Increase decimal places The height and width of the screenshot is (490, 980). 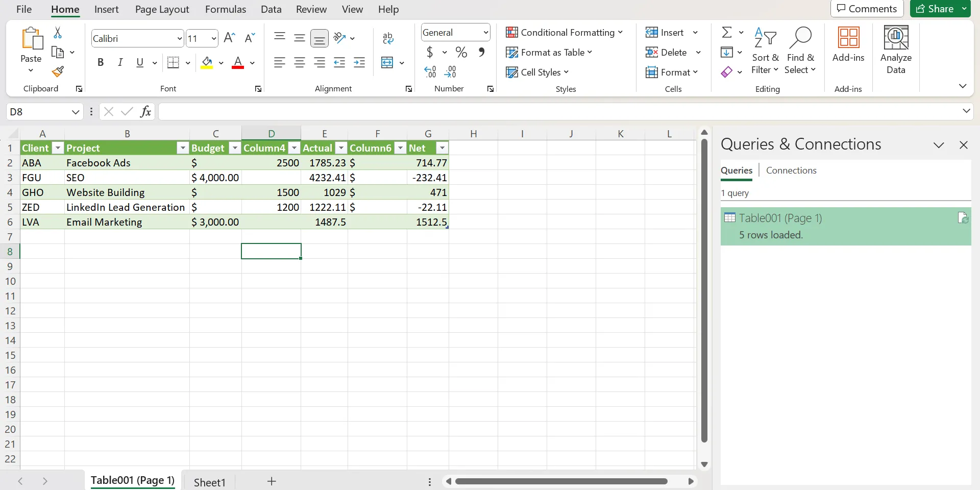[x=430, y=71]
